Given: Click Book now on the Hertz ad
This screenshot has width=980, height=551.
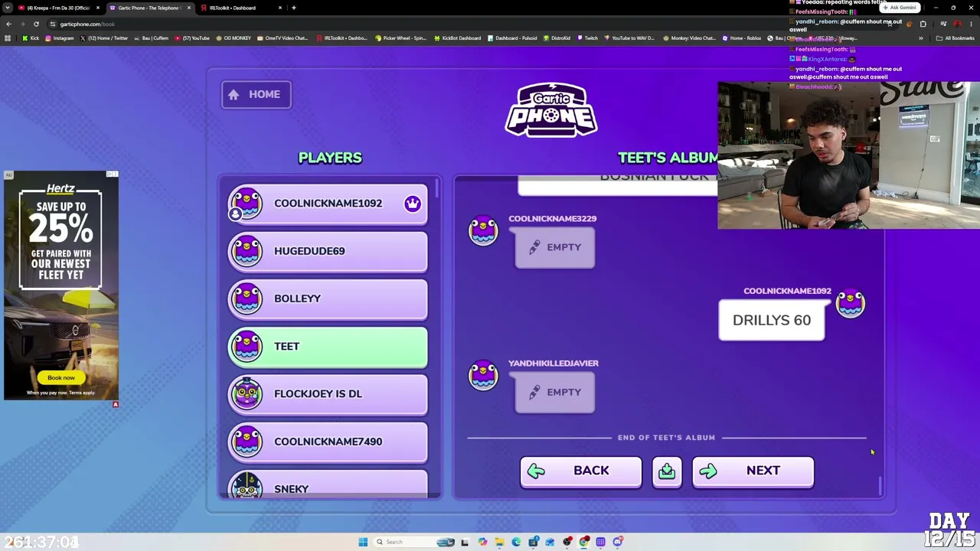Looking at the screenshot, I should click(x=61, y=377).
